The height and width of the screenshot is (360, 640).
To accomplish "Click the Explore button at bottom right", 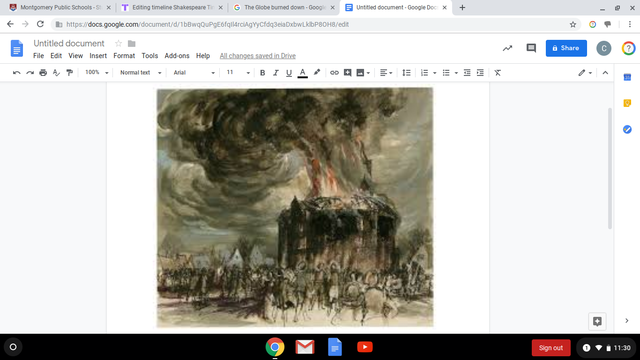I will [597, 321].
